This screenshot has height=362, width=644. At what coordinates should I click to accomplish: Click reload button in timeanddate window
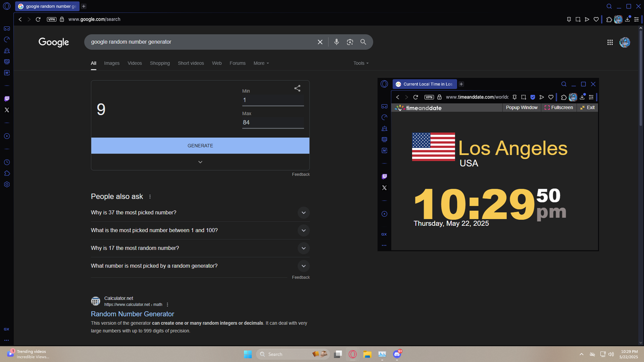416,97
